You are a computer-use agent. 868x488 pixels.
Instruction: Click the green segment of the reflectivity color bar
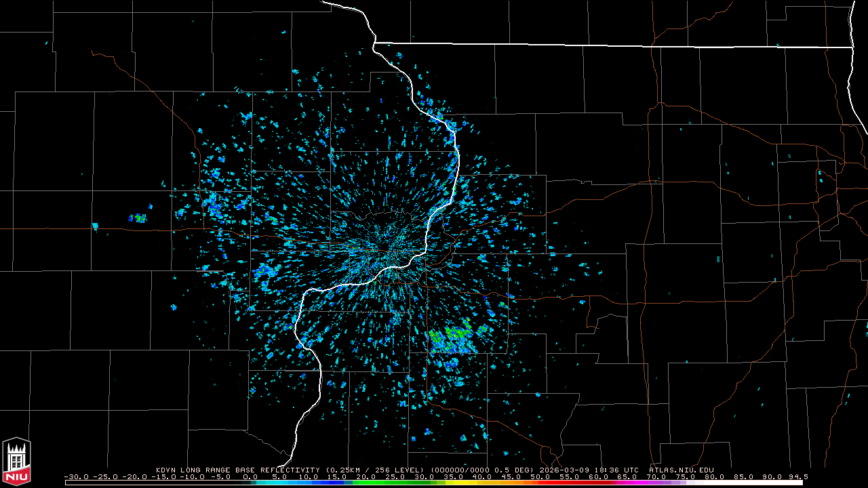[x=395, y=483]
